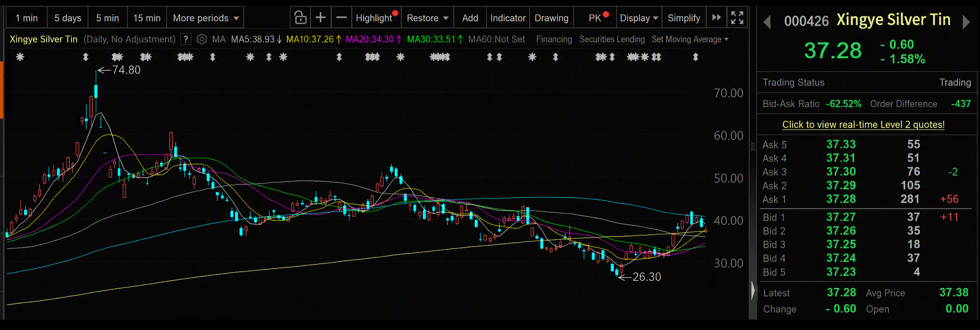980x330 pixels.
Task: Click the MA20:34.30 indicator label
Action: tap(373, 39)
